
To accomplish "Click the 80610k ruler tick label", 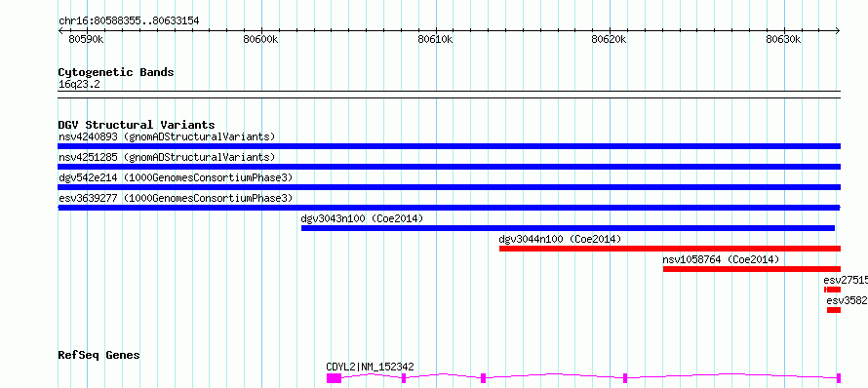I will point(435,40).
